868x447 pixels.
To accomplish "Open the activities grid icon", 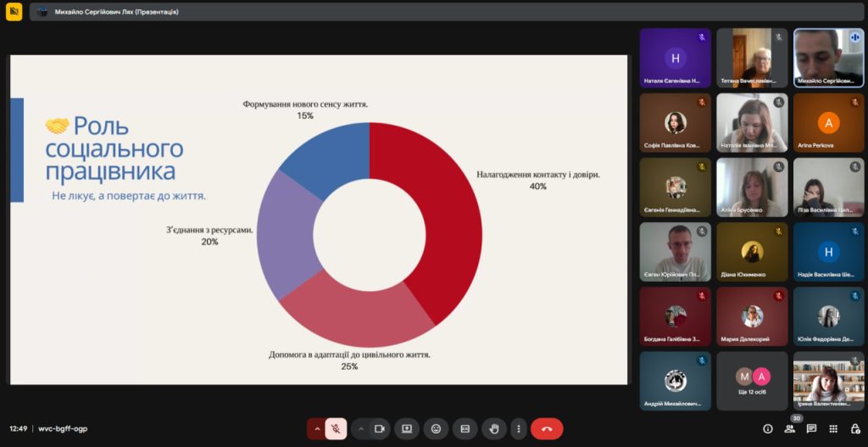I will click(x=833, y=429).
